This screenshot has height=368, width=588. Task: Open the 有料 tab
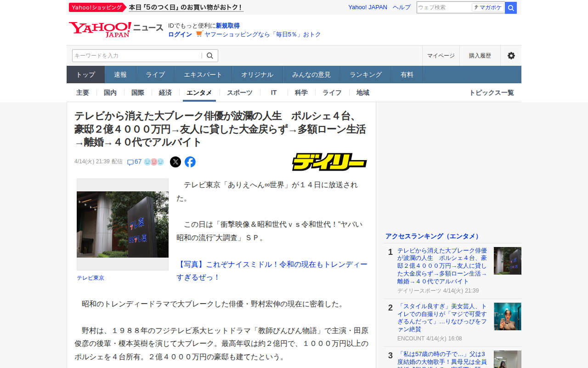(407, 75)
